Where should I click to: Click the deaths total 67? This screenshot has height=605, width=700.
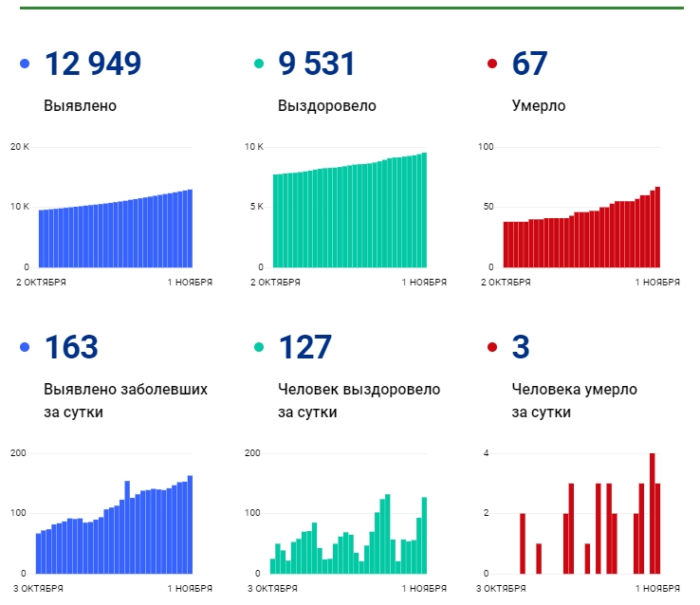[529, 64]
